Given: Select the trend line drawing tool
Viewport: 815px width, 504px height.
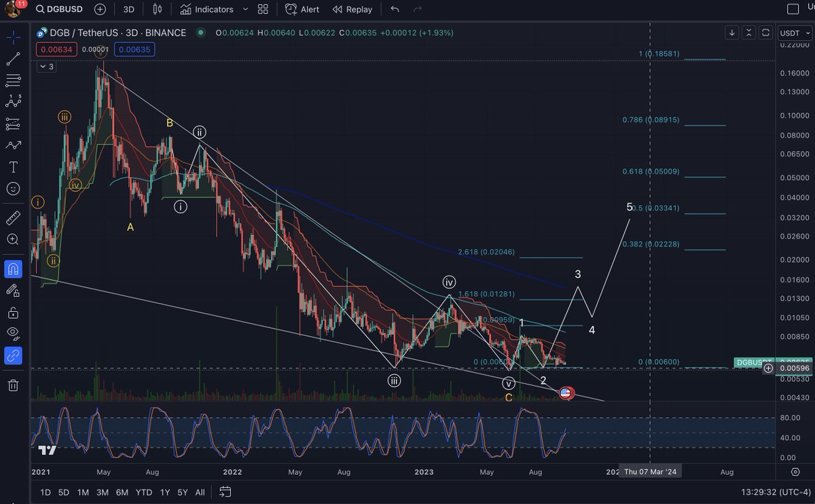Looking at the screenshot, I should click(x=13, y=58).
